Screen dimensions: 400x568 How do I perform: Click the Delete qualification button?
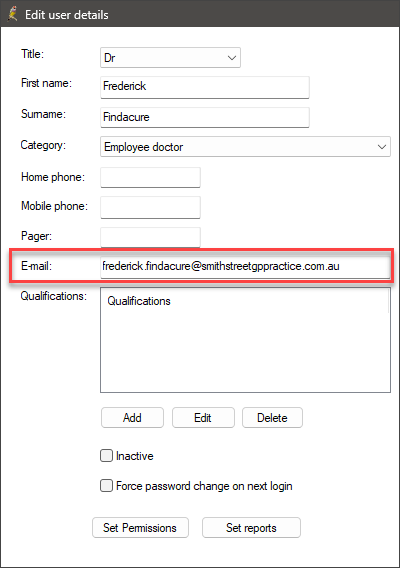pyautogui.click(x=272, y=418)
